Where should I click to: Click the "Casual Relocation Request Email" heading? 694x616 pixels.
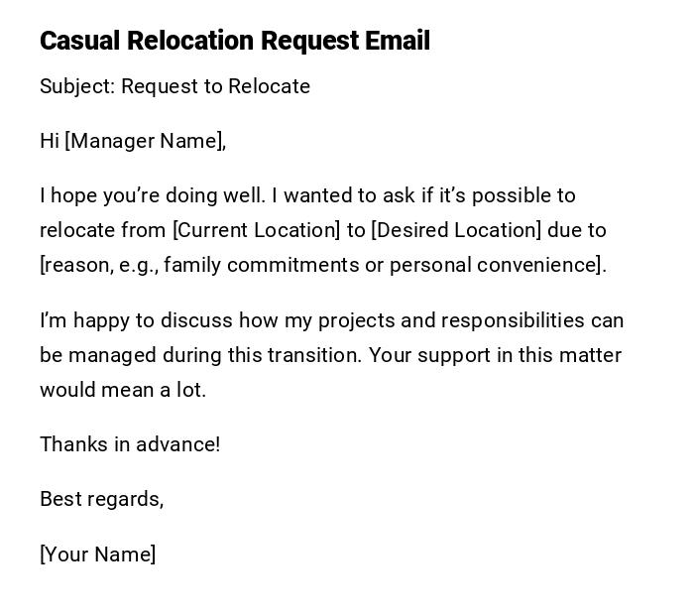coord(234,41)
